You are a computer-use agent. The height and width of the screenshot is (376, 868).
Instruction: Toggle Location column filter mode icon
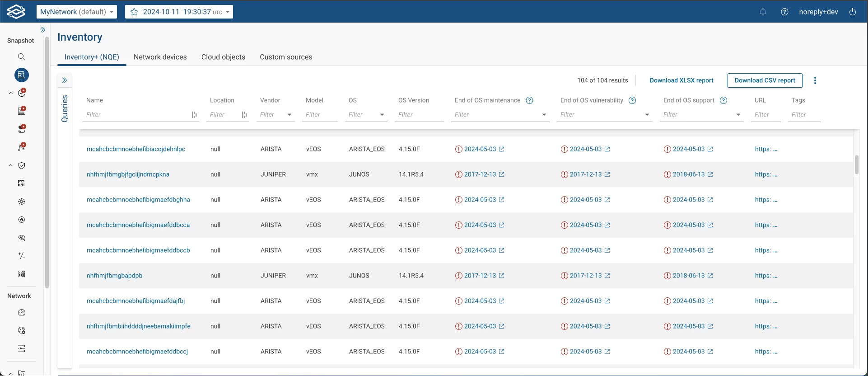click(x=244, y=115)
